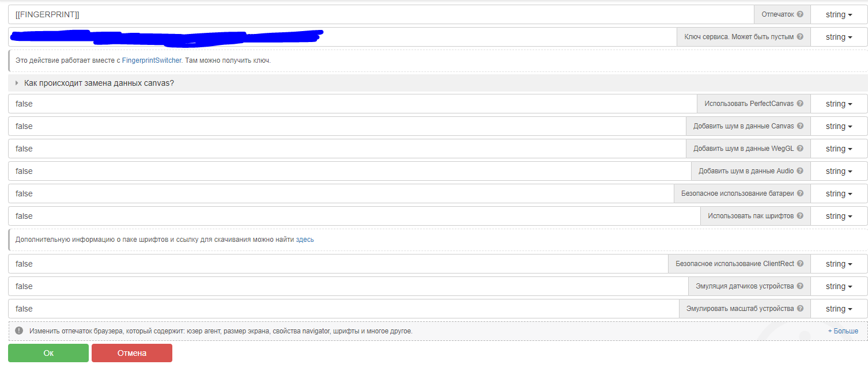Image resolution: width=868 pixels, height=372 pixels.
Task: Click help icon for Добавить шум в данные Audio
Action: click(x=800, y=171)
